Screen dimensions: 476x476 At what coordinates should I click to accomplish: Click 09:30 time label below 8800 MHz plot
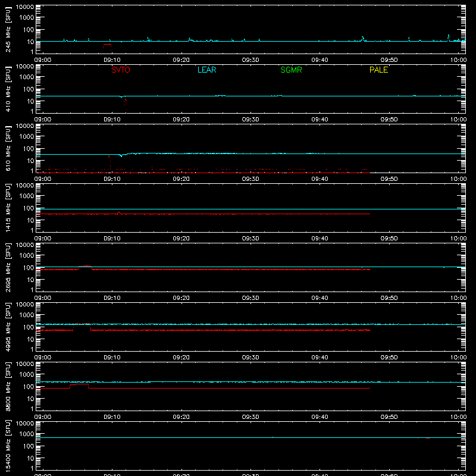pyautogui.click(x=250, y=417)
